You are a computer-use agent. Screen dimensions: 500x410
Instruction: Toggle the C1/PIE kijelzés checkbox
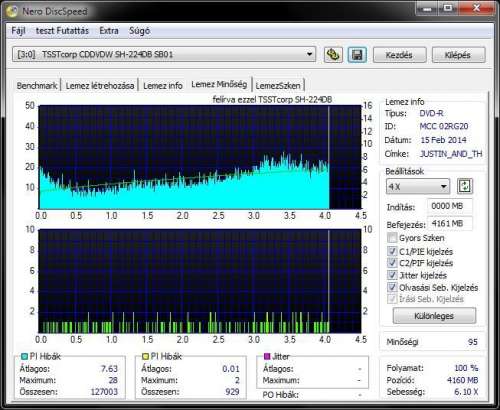pos(392,251)
